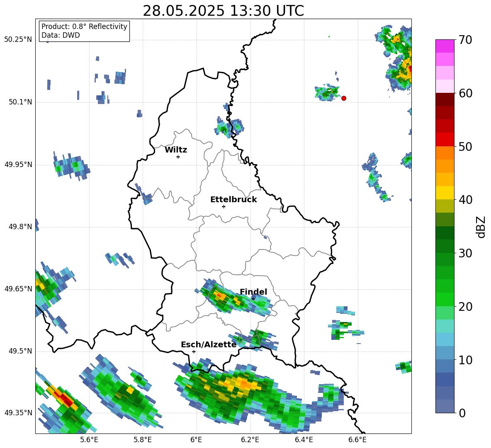Click the 49.35°N latitude label

pyautogui.click(x=18, y=413)
